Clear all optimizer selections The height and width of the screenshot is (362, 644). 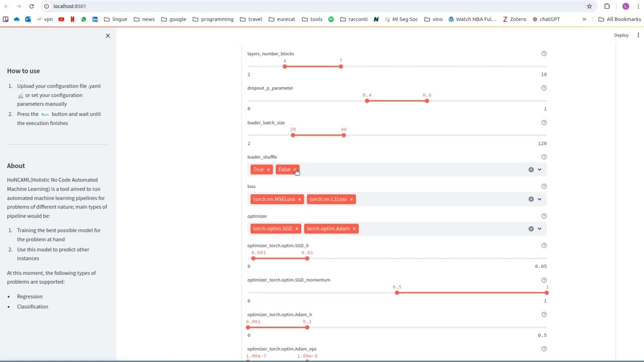coord(531,229)
